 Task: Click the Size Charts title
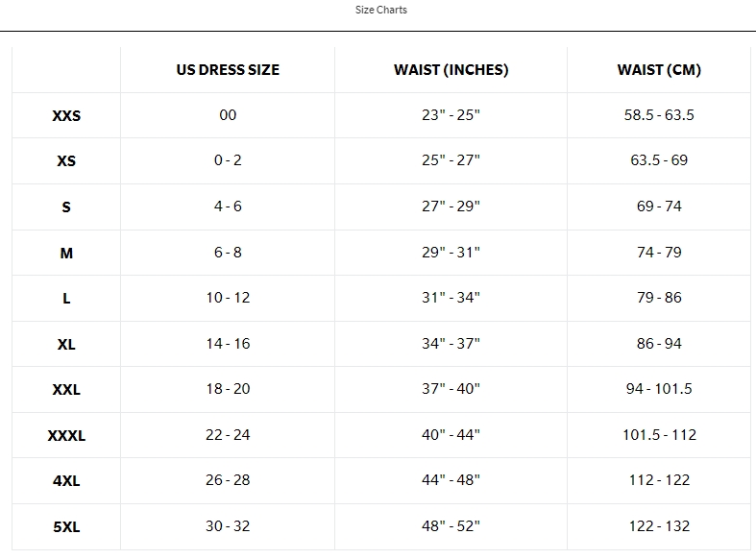pos(381,11)
